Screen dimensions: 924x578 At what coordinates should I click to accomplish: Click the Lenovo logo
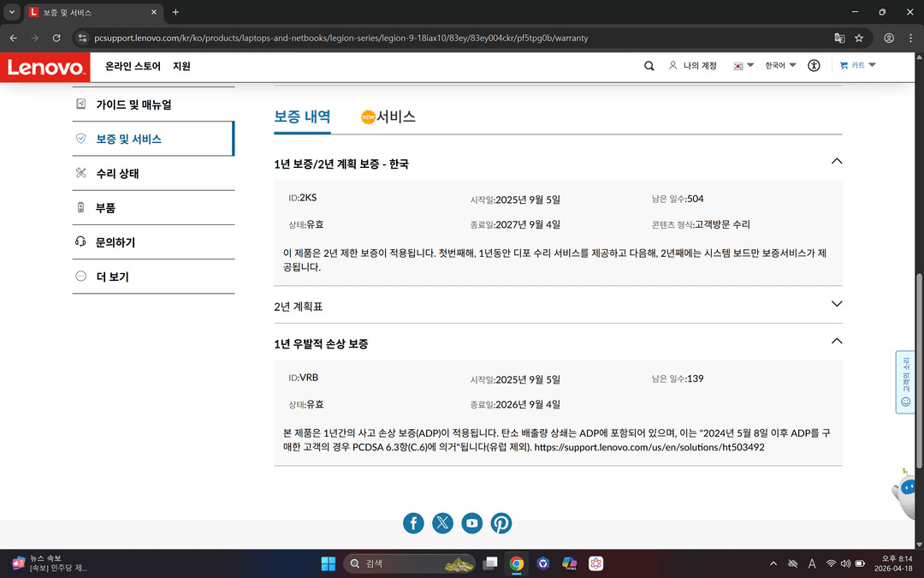(44, 67)
